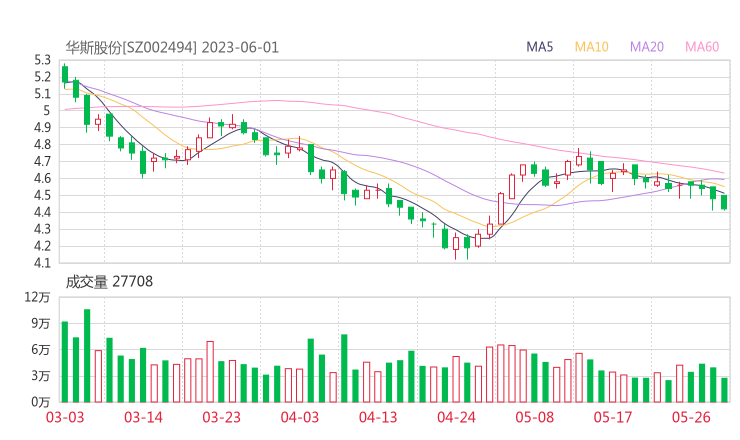Click the 05-26 date axis label

[x=691, y=417]
